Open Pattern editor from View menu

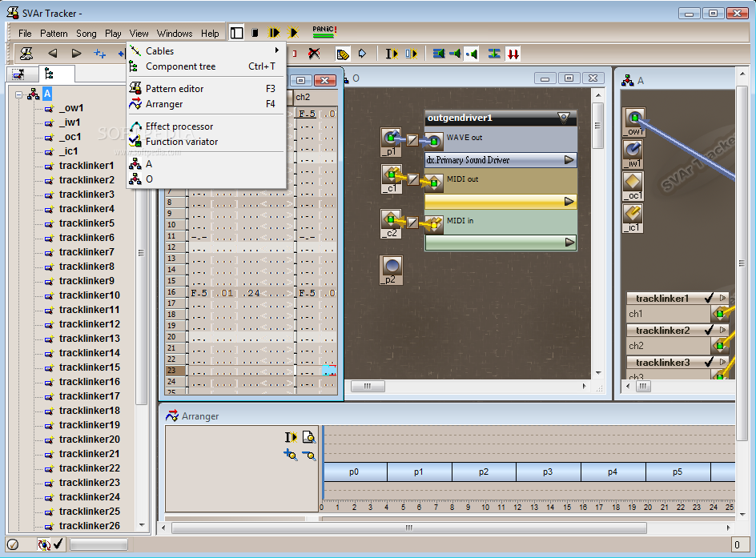coord(175,89)
